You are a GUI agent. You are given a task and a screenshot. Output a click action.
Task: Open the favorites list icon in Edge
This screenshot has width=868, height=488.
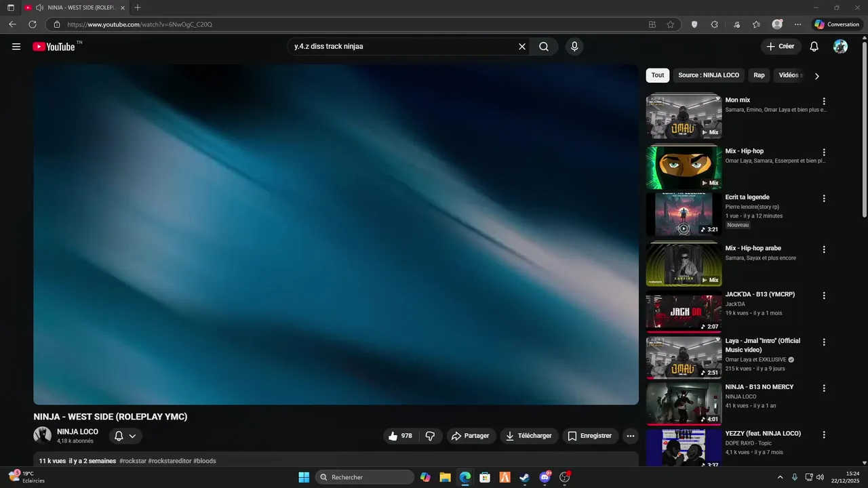(x=756, y=24)
